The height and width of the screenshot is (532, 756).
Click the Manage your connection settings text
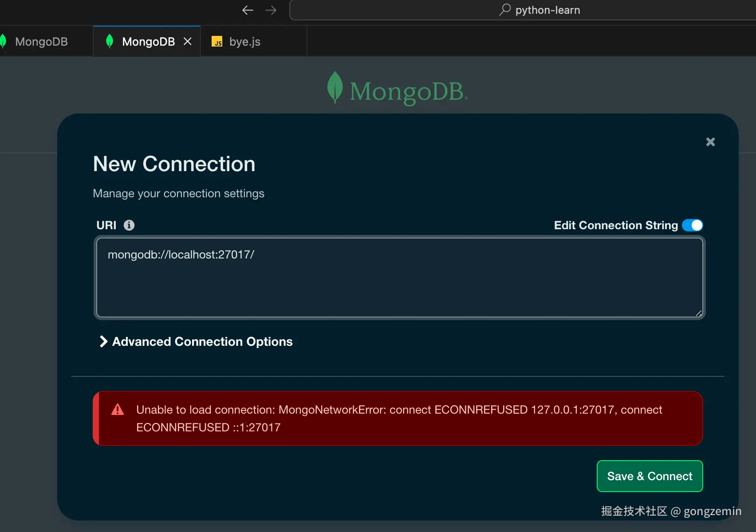pyautogui.click(x=178, y=194)
